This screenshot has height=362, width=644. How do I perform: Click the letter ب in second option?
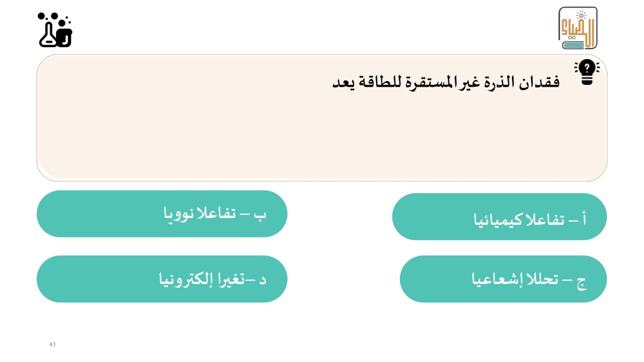(x=260, y=215)
